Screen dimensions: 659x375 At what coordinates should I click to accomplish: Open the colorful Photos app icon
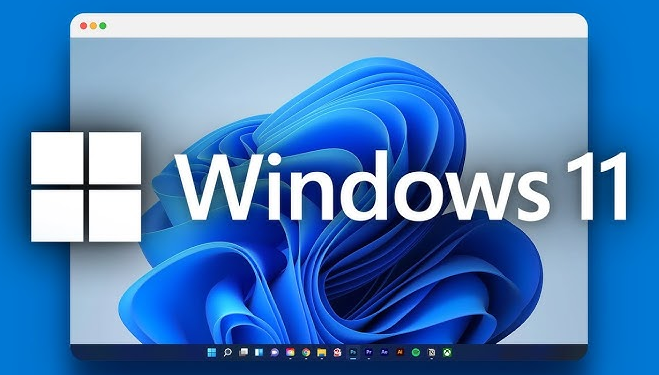(290, 352)
